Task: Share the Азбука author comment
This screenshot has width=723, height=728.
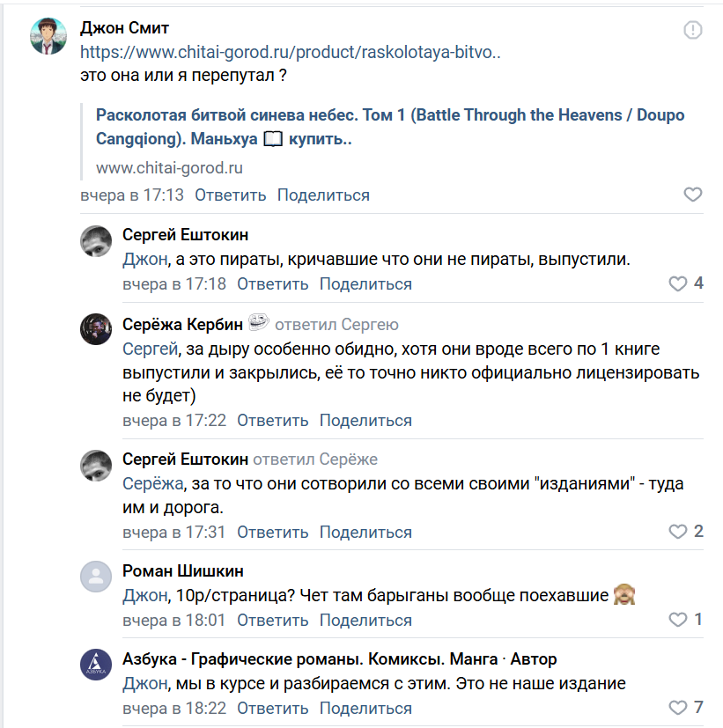Action: tap(365, 708)
